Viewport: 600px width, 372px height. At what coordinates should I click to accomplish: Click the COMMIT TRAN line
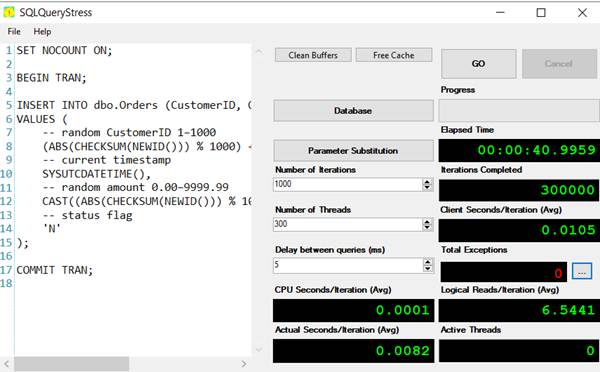(54, 270)
